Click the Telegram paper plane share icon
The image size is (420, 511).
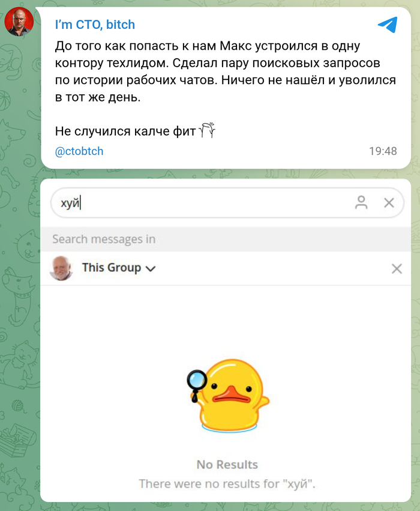tap(388, 25)
